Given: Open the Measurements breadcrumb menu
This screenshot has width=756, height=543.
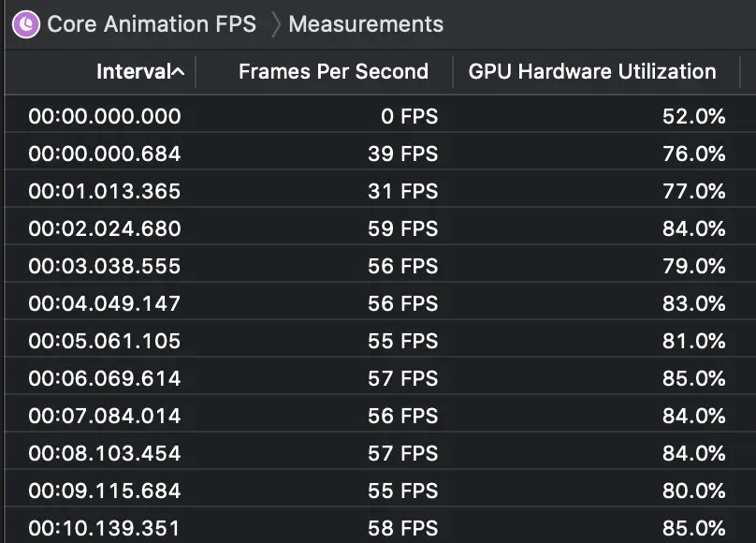Looking at the screenshot, I should point(366,24).
